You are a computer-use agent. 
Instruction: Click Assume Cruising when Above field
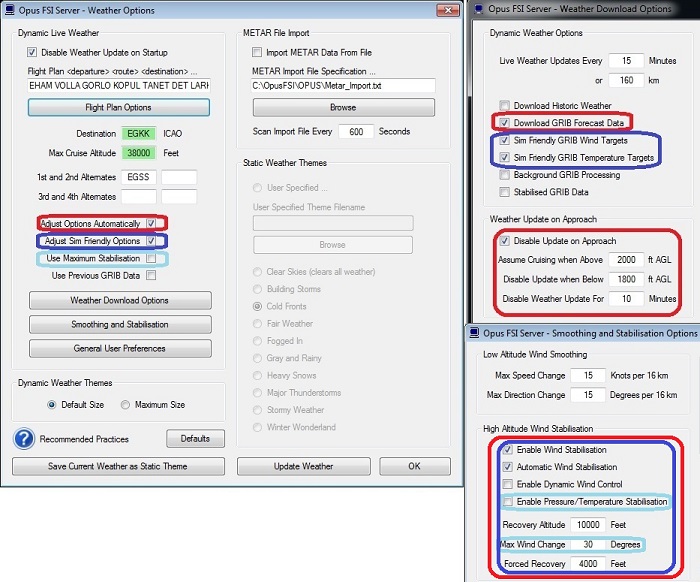click(x=627, y=260)
